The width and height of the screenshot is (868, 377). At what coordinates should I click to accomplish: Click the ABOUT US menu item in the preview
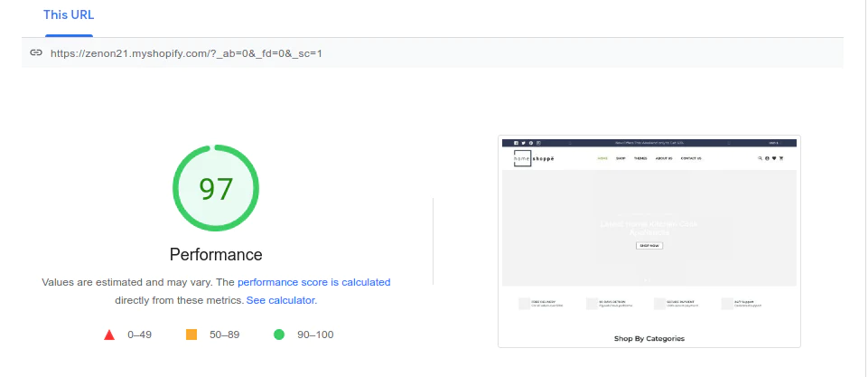tap(664, 158)
